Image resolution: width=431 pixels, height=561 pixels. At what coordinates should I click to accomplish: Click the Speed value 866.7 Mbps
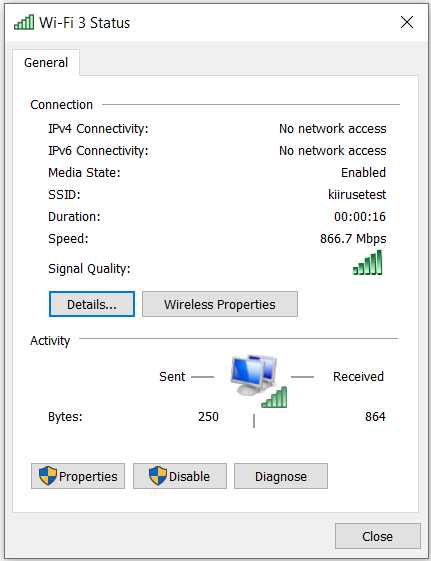[353, 239]
